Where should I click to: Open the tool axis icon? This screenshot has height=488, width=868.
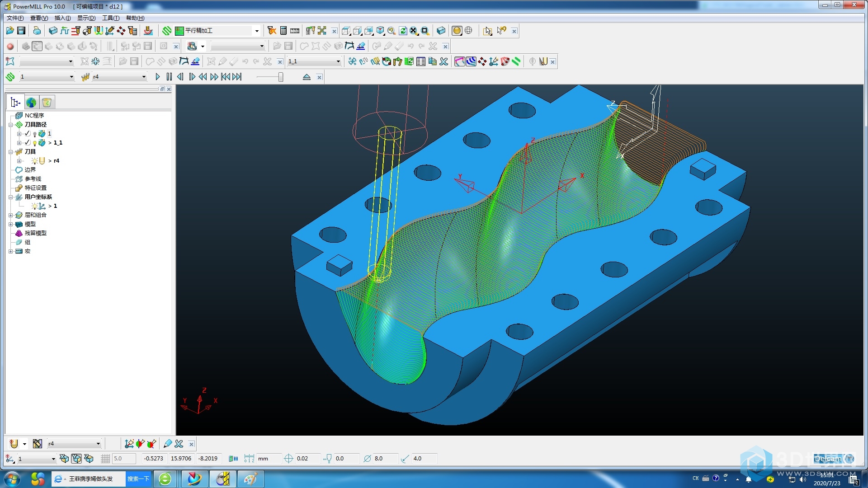tap(110, 31)
